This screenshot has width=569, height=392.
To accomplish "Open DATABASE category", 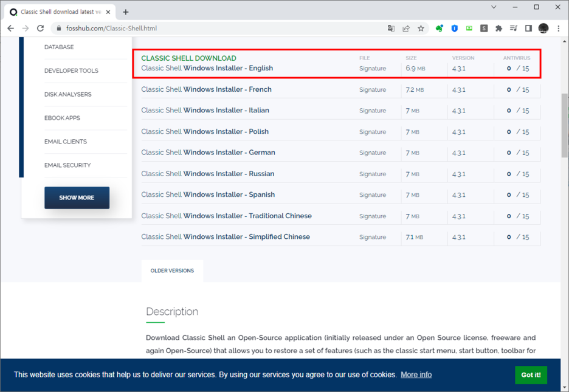I will click(x=59, y=47).
